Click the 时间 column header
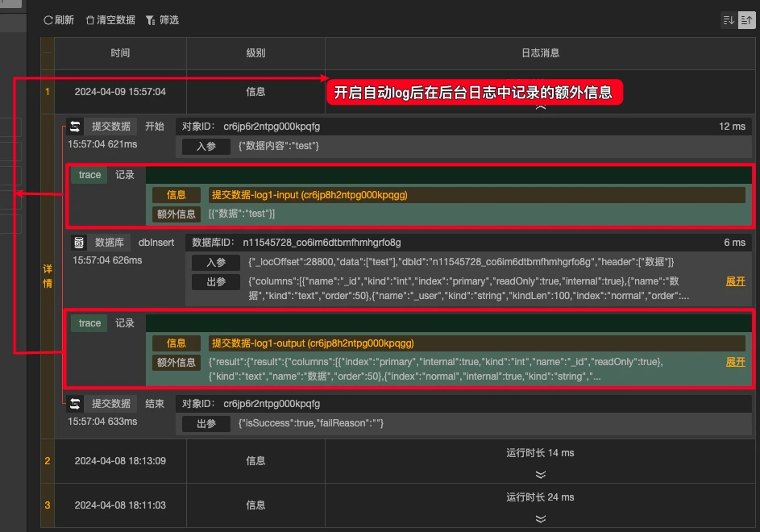Viewport: 760px width, 532px height. click(x=120, y=53)
